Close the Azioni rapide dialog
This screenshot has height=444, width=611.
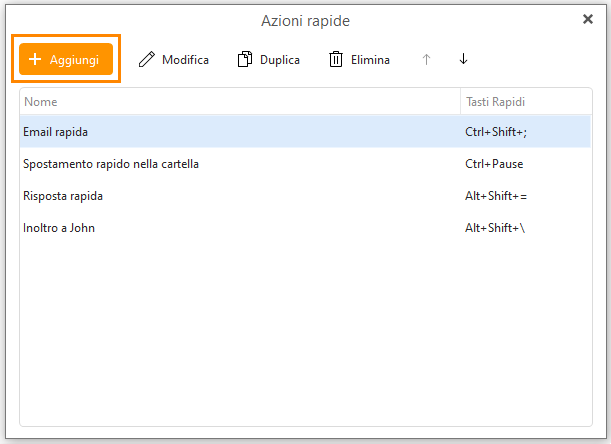pyautogui.click(x=588, y=19)
